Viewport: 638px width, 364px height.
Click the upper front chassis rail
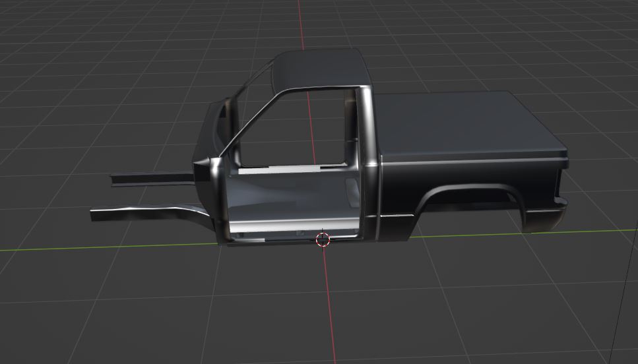click(x=152, y=179)
